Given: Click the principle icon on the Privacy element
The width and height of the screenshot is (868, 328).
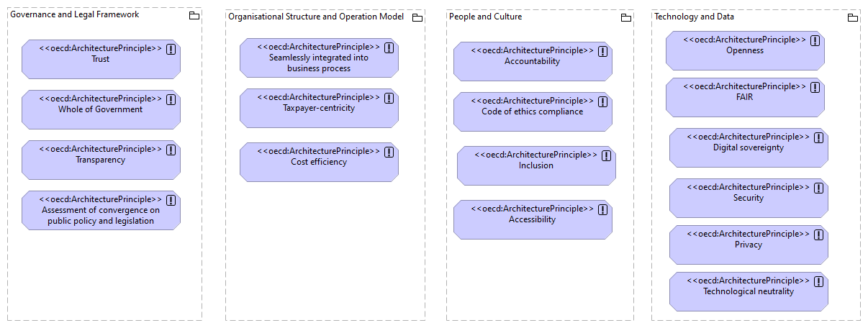Looking at the screenshot, I should coord(819,234).
